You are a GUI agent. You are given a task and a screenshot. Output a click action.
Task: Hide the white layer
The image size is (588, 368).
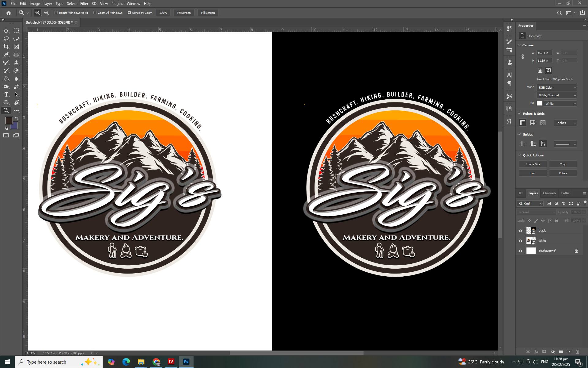click(x=520, y=241)
